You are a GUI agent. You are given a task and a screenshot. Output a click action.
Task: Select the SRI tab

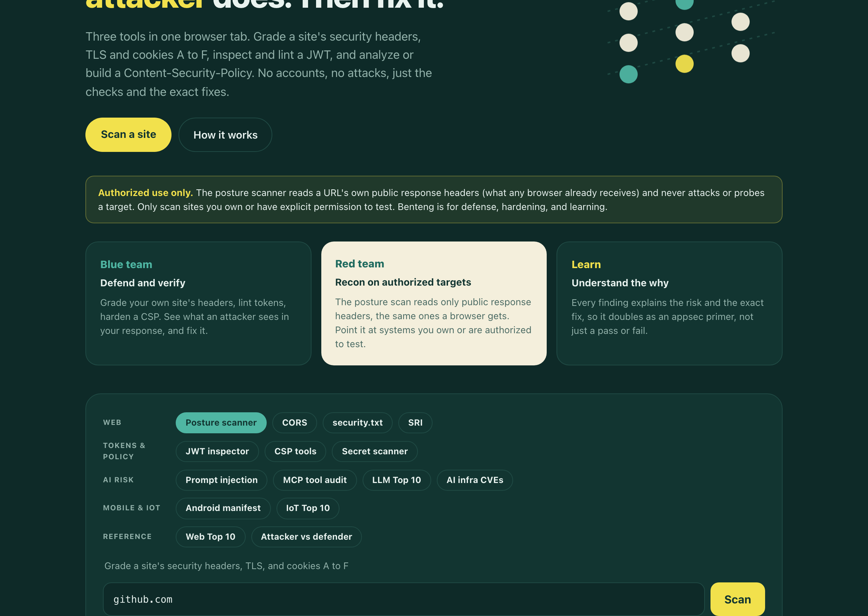[415, 422]
